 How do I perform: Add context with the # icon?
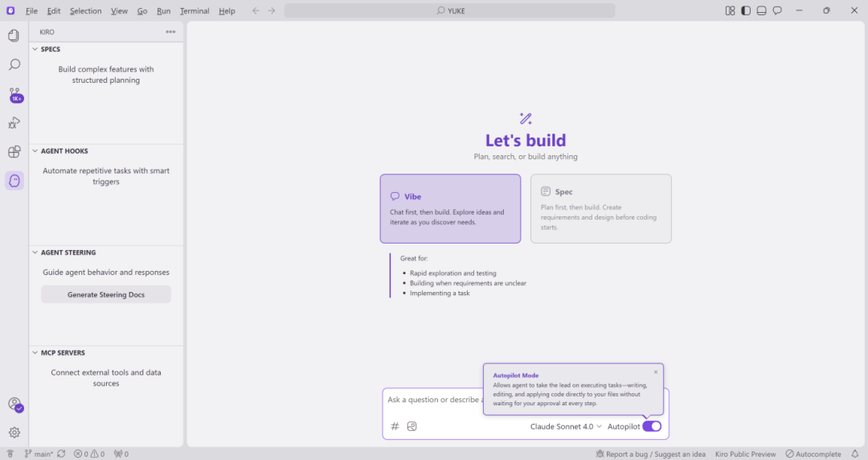click(395, 426)
